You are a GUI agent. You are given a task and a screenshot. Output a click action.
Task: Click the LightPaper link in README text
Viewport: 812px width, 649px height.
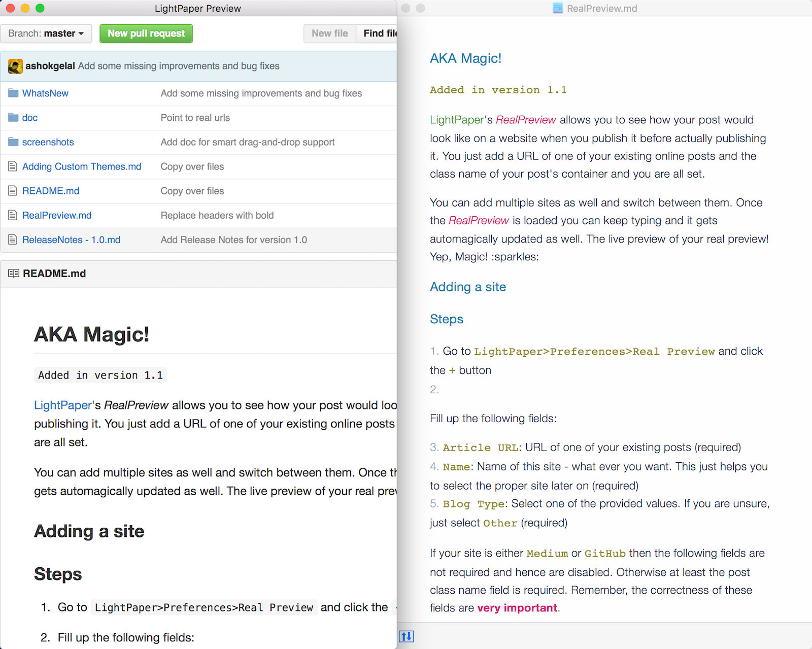click(63, 405)
